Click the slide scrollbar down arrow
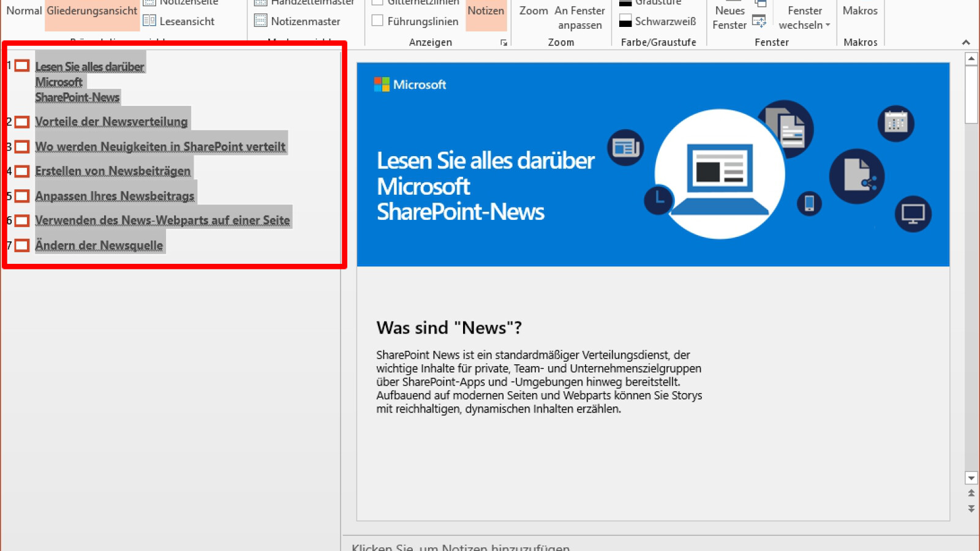Viewport: 980px width, 551px height. point(971,478)
